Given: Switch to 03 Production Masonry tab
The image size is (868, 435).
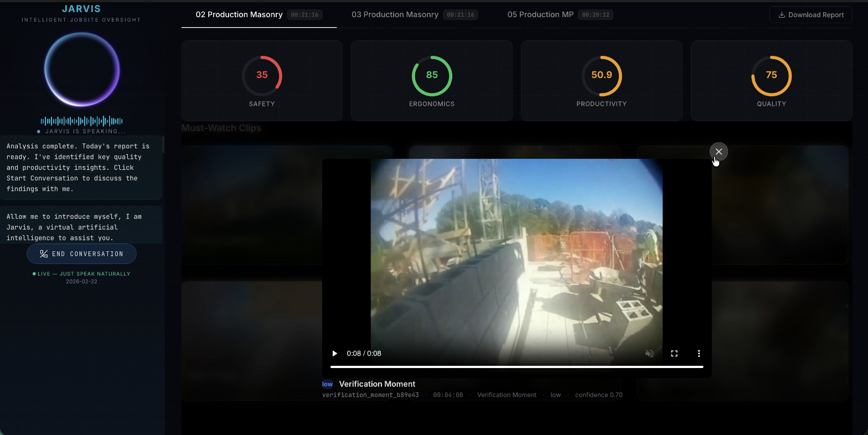Looking at the screenshot, I should 415,14.
